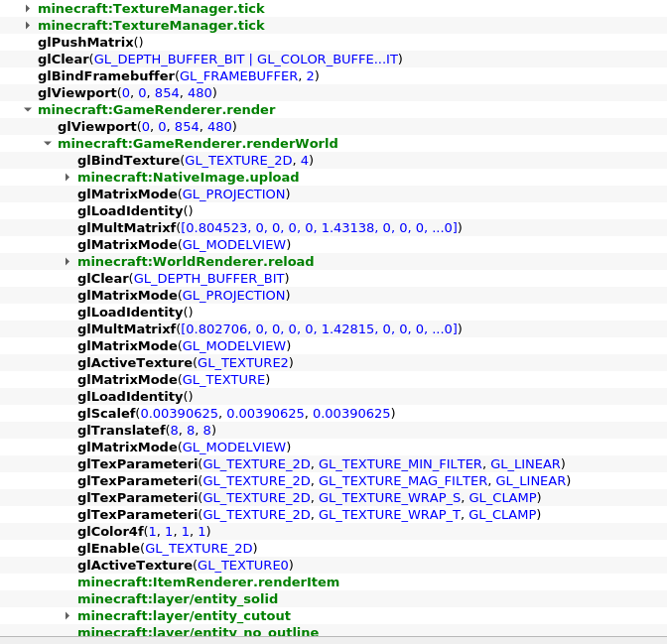Select glTexParameteri GL_TEXTURE_MAG_FILTER row

coord(333,480)
